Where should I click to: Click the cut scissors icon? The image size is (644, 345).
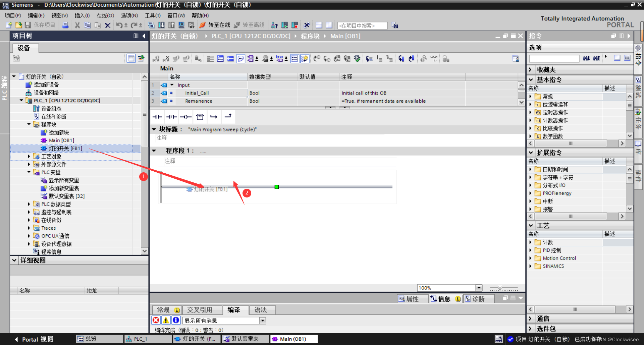pos(77,25)
